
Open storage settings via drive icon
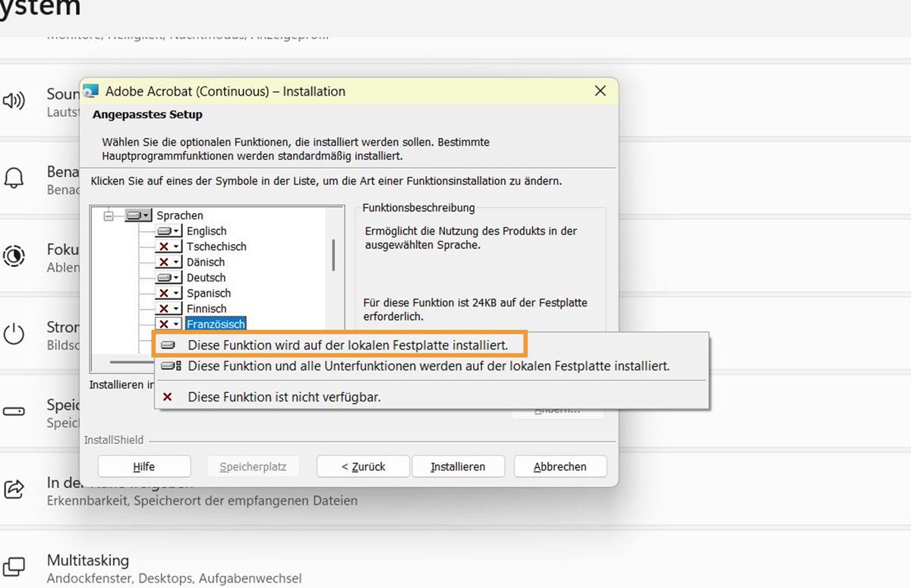(x=14, y=411)
